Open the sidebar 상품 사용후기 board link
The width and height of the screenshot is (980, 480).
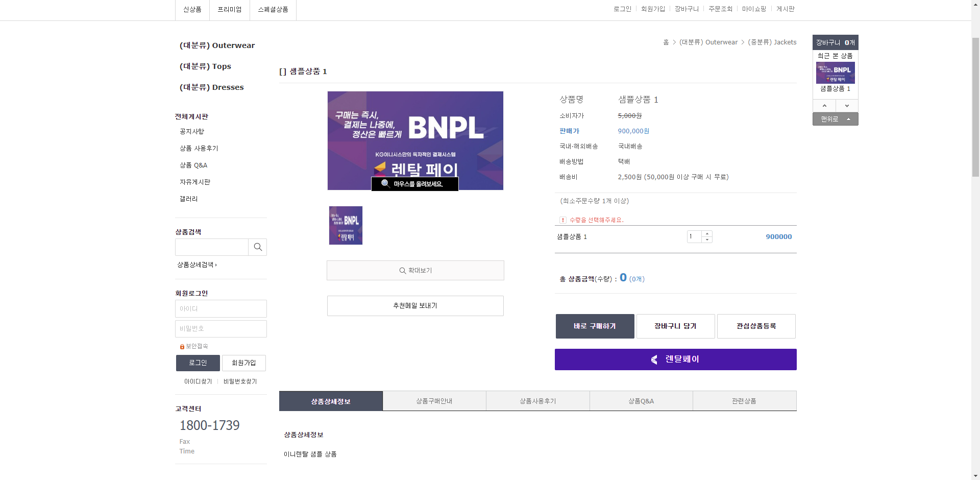[x=199, y=149]
